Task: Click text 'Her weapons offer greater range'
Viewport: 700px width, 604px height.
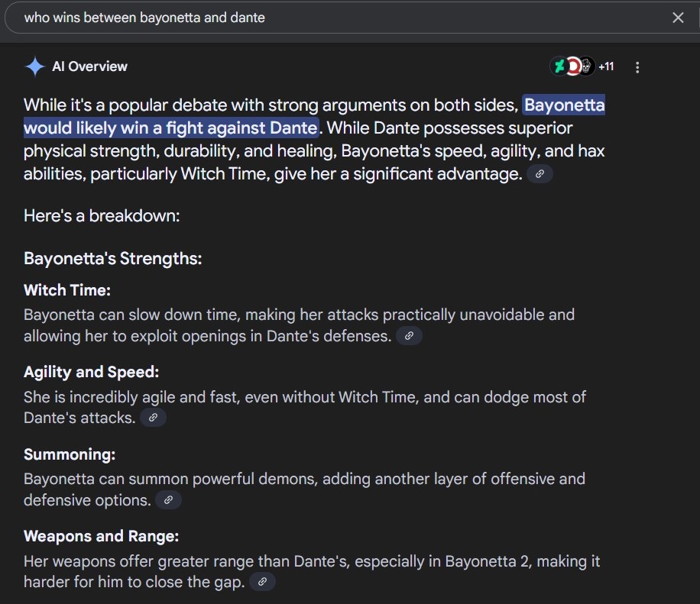Action: coord(138,561)
